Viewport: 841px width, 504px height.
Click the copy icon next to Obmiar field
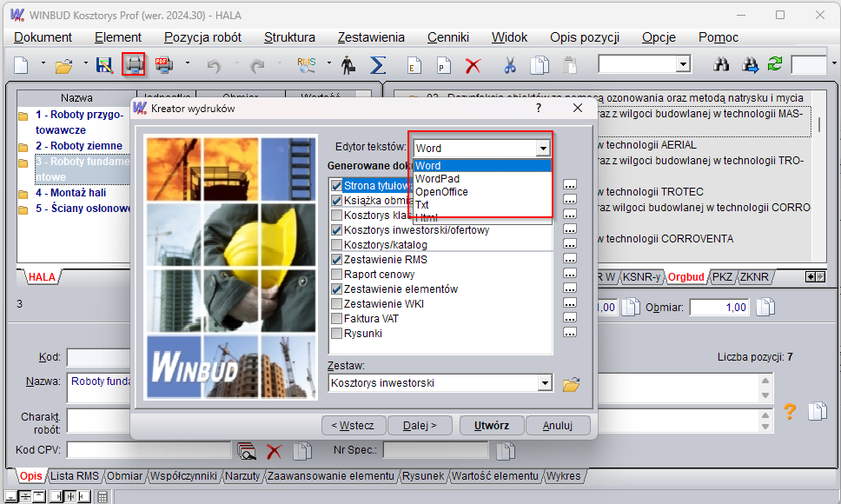[x=765, y=308]
